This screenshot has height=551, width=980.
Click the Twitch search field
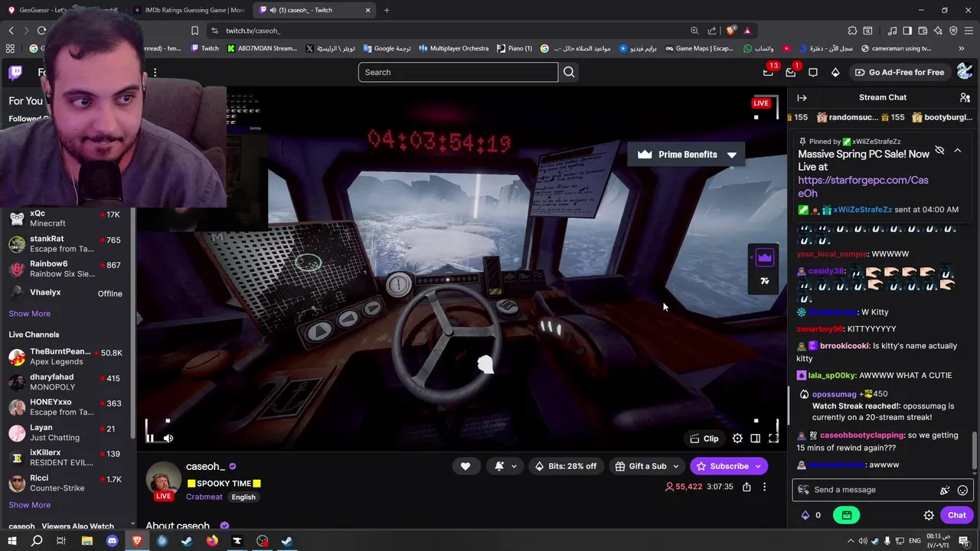coord(458,72)
